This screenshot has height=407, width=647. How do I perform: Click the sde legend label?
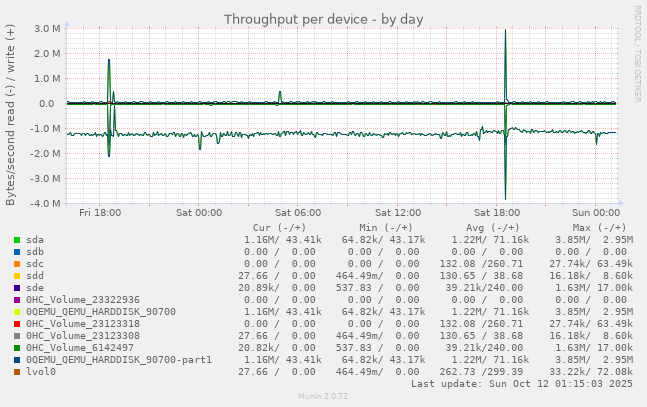(x=35, y=288)
